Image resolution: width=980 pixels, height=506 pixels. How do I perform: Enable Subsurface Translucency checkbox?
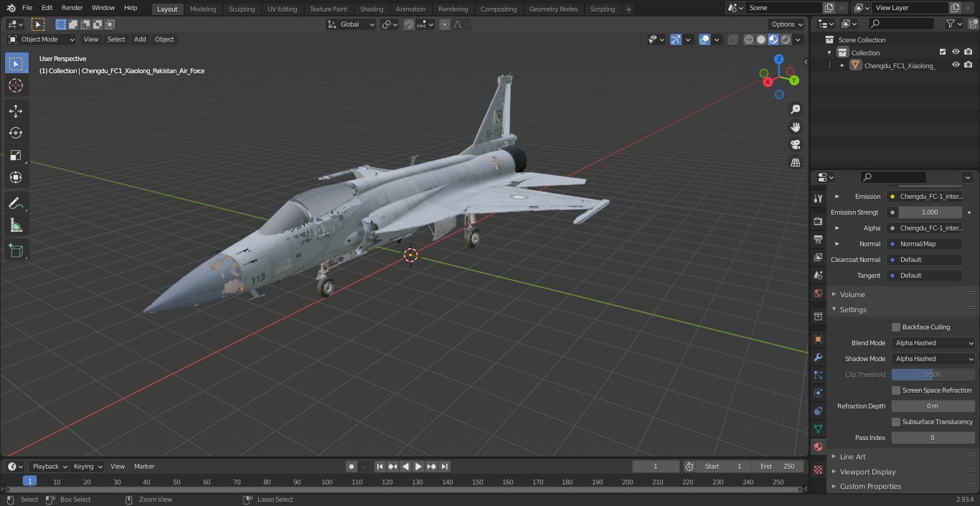pyautogui.click(x=896, y=422)
